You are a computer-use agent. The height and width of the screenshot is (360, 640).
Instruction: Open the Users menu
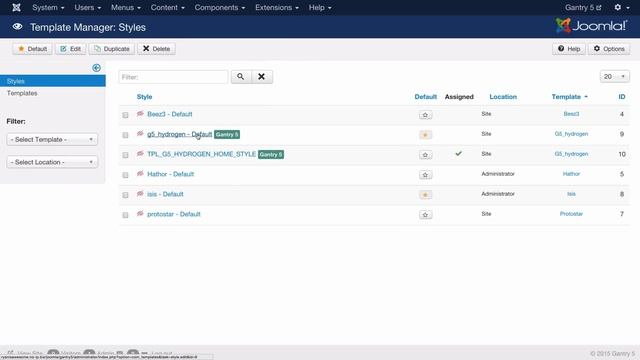click(87, 7)
